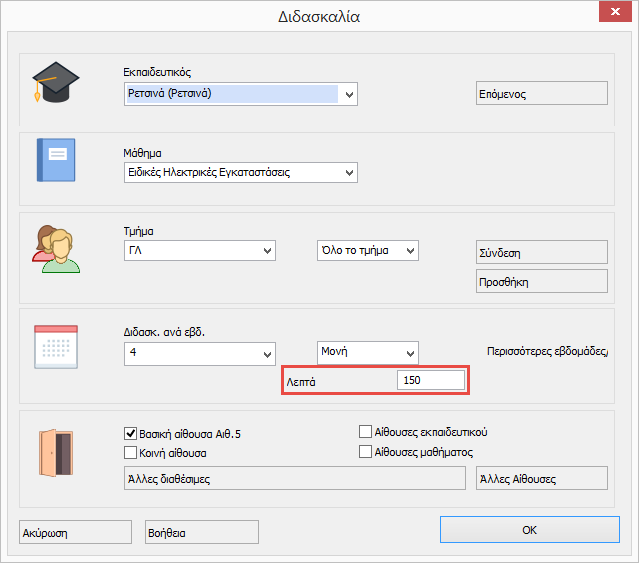
Task: Open the lessons per week dropdown
Action: (267, 354)
